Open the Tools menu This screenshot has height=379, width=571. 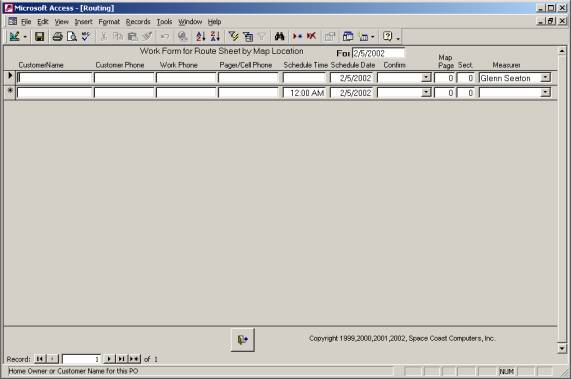164,22
